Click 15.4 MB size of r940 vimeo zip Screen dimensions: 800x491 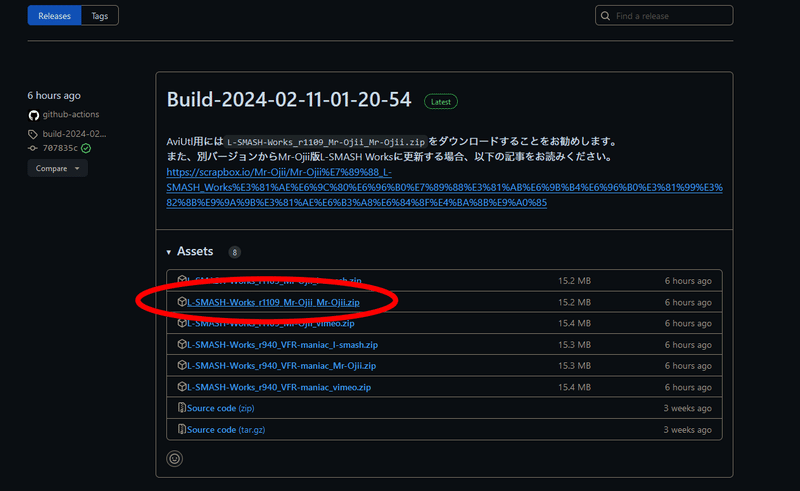574,387
